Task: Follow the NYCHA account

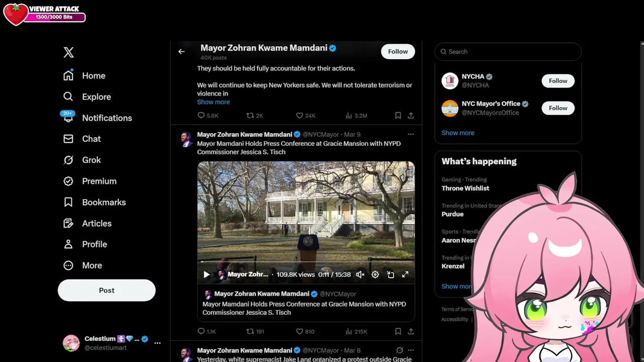Action: pos(558,80)
